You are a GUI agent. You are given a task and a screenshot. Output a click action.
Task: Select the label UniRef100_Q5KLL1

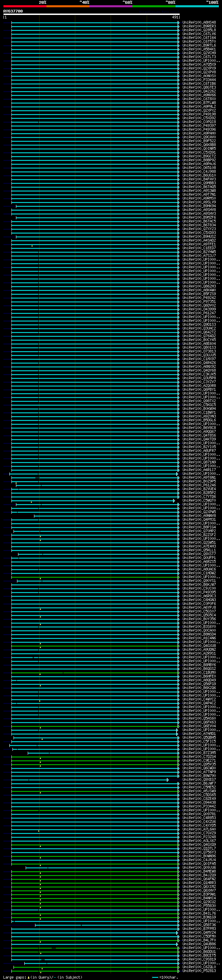(x=199, y=550)
